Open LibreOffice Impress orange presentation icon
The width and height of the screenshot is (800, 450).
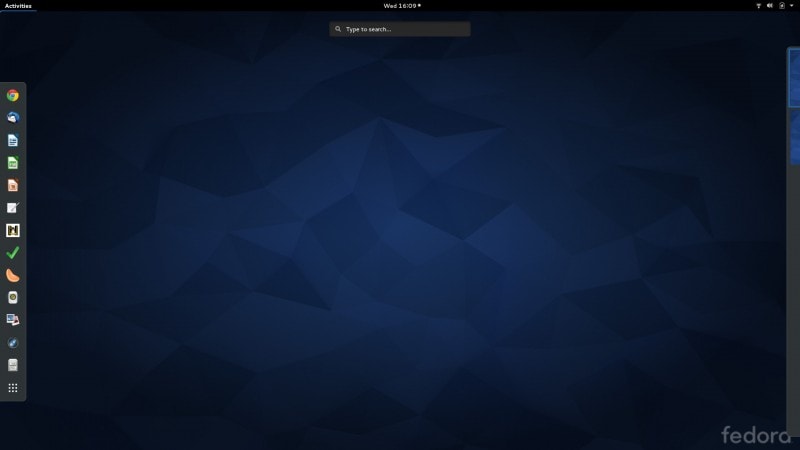pos(13,185)
